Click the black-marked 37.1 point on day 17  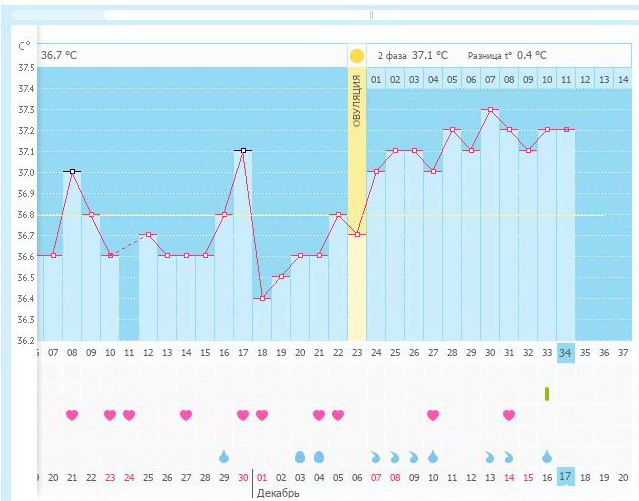pyautogui.click(x=243, y=151)
